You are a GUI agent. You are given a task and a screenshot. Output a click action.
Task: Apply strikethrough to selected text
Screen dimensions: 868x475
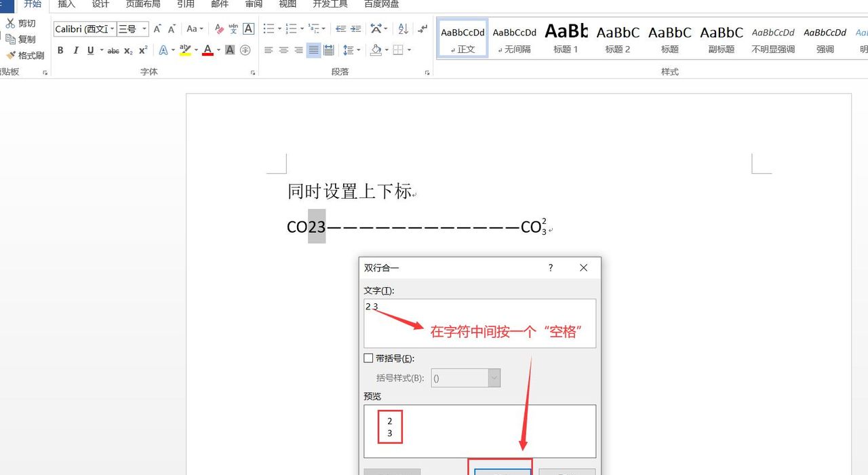[x=113, y=51]
